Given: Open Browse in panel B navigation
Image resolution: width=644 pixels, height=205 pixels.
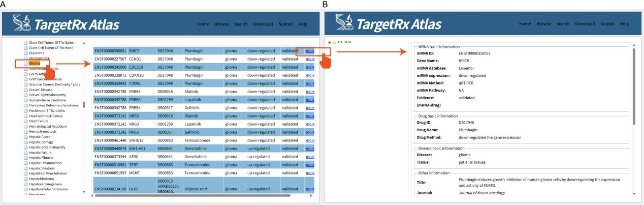Looking at the screenshot, I should point(543,24).
